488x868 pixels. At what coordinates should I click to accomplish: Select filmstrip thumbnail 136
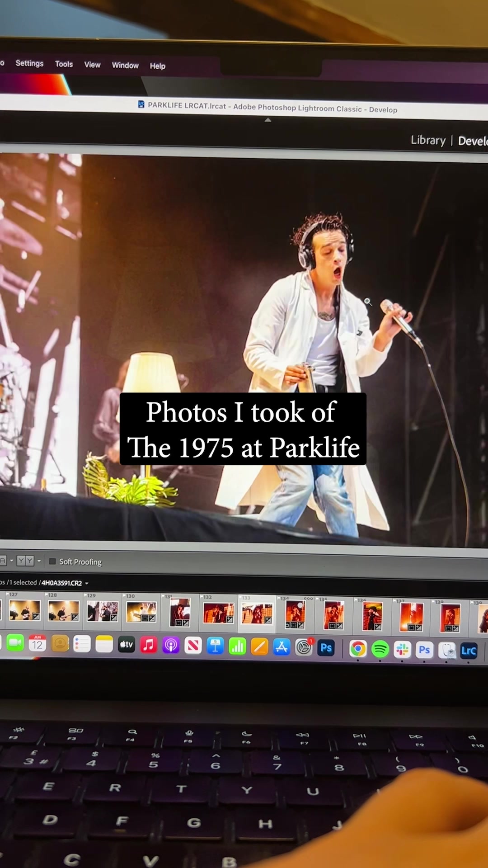(x=372, y=616)
